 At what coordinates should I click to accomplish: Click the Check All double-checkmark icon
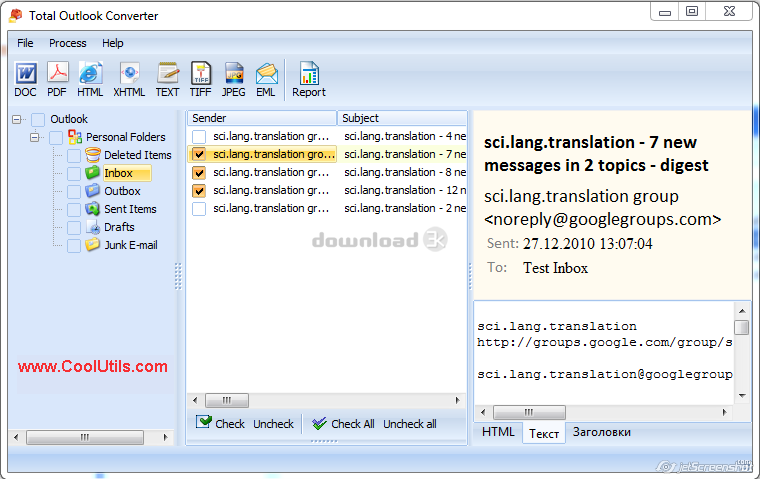319,423
